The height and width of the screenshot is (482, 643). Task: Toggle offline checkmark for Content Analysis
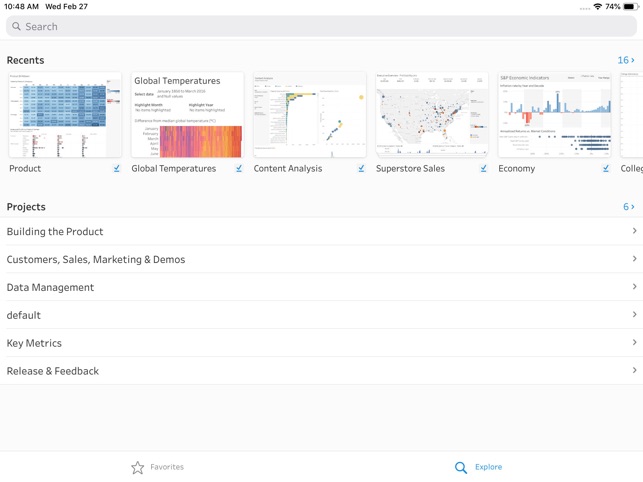coord(361,169)
